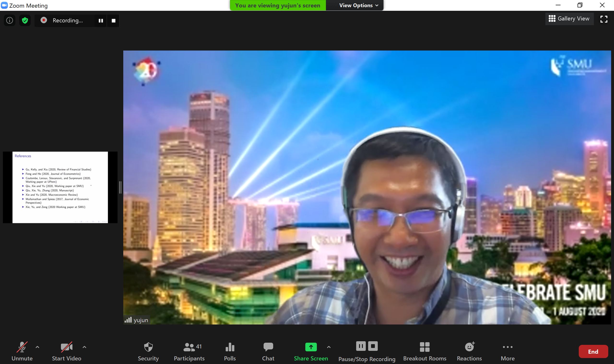Expand View Options dropdown
The height and width of the screenshot is (364, 614).
click(358, 6)
